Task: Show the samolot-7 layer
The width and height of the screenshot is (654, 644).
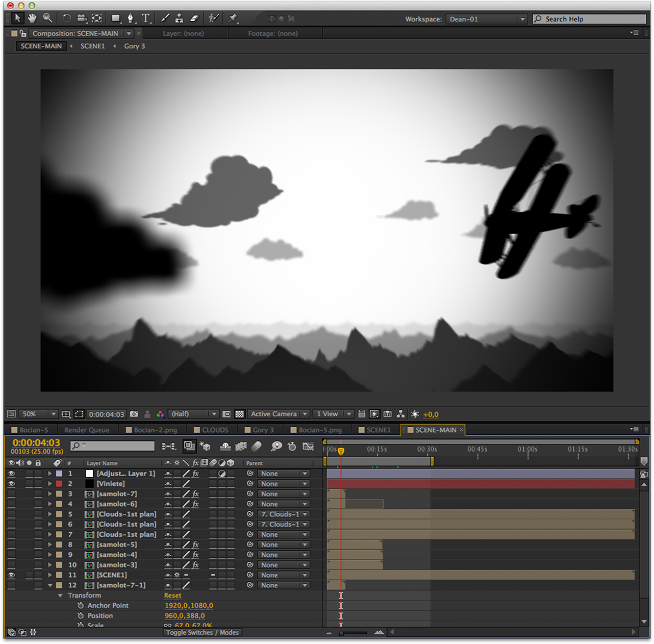Action: pyautogui.click(x=11, y=494)
